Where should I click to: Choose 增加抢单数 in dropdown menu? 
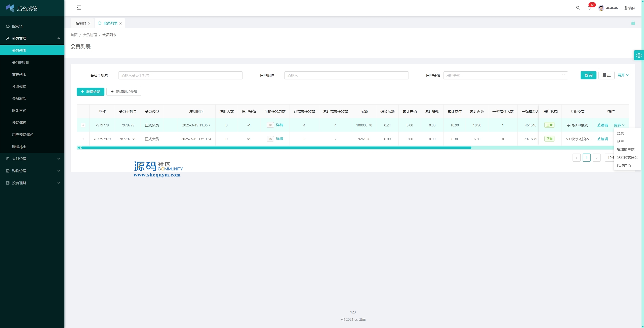[625, 149]
